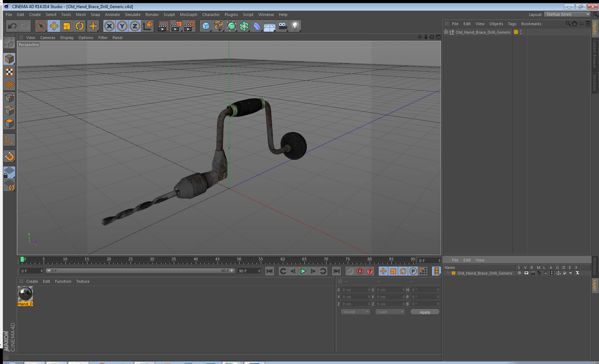Click the green NURBS generator icon
The width and height of the screenshot is (599, 364).
click(231, 26)
